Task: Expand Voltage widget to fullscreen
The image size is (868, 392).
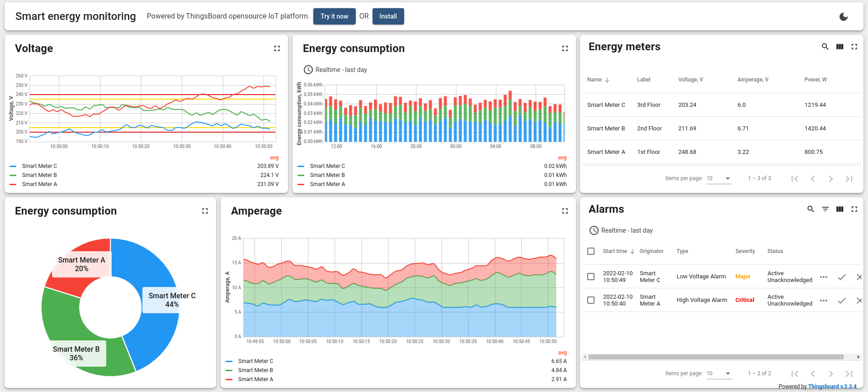Action: [277, 48]
